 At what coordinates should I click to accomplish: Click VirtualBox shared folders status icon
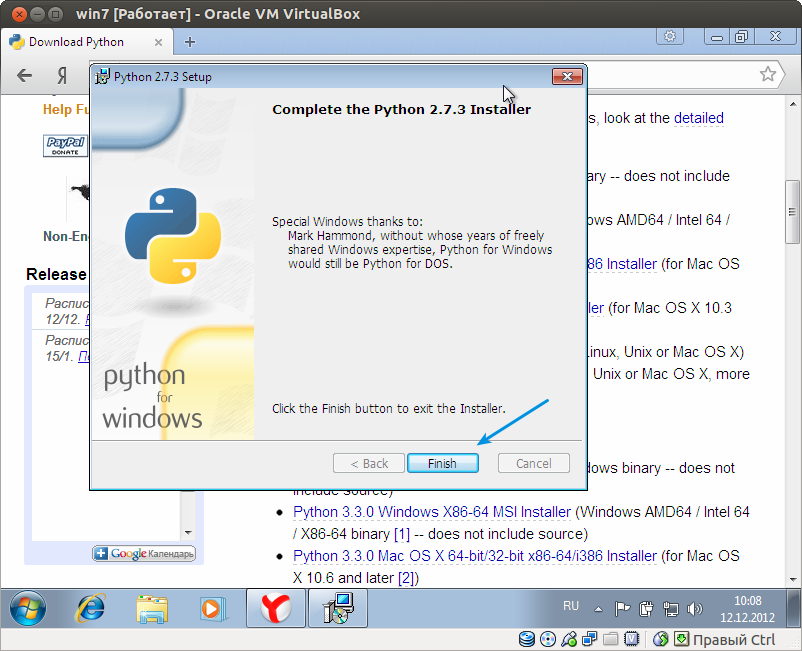click(x=611, y=639)
